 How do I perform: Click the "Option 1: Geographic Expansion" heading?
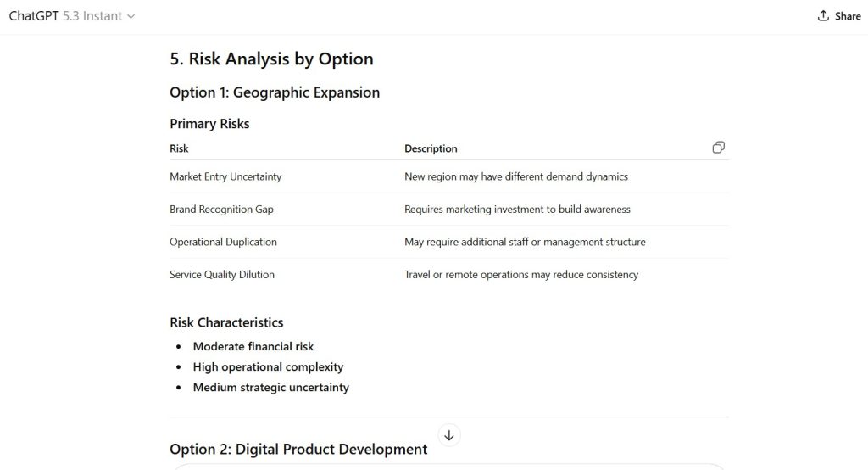[275, 92]
